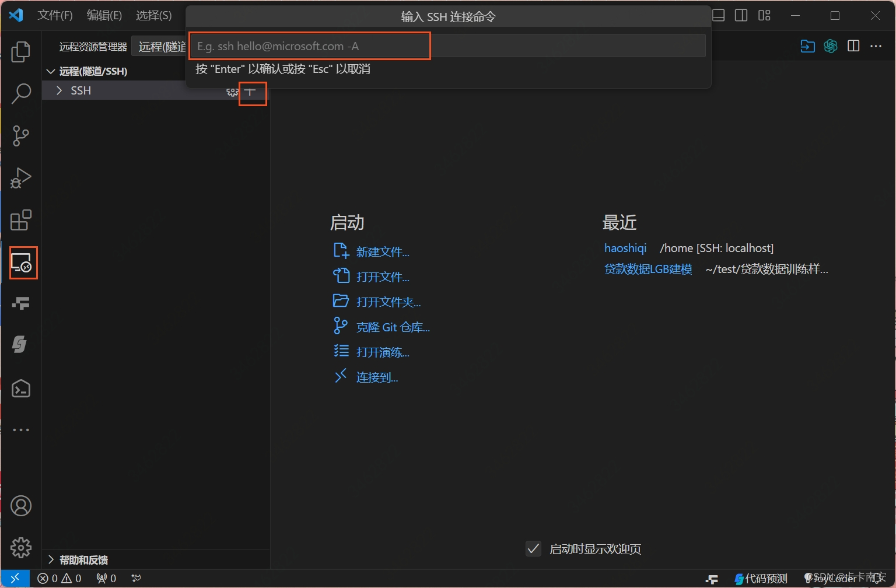The image size is (896, 588).
Task: Show additional views via activity bar ellipsis
Action: 21,430
